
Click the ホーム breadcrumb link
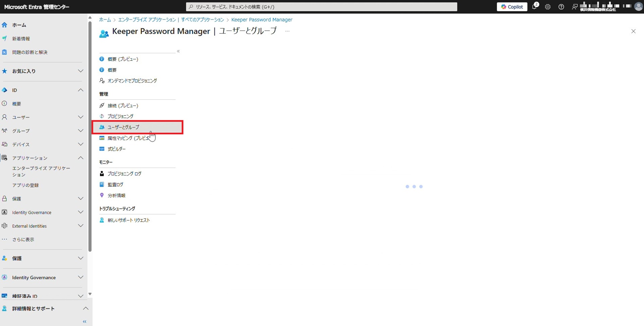[x=105, y=20]
